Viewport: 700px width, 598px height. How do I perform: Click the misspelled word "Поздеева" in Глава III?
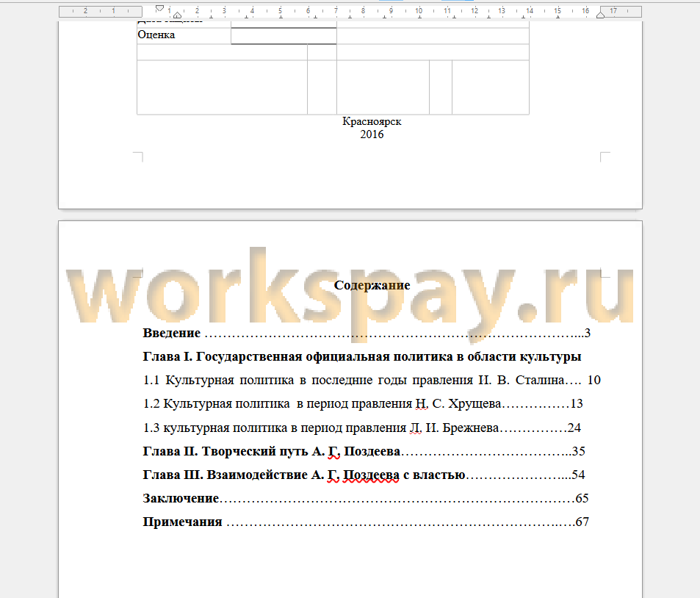[371, 475]
